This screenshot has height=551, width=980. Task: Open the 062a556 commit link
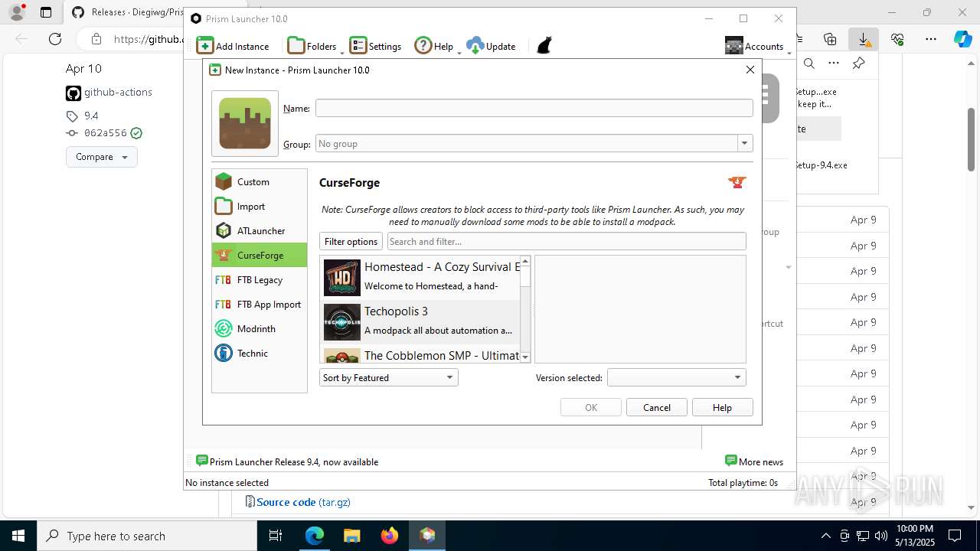tap(105, 132)
